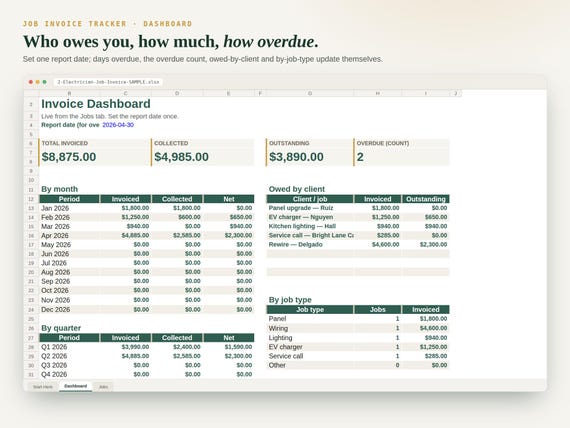The image size is (570, 428).
Task: Click the Invoice Dashboard title cell
Action: 96,104
